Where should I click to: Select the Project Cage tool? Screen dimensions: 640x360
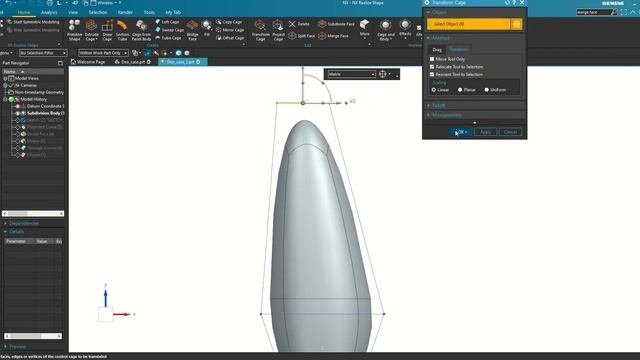point(278,30)
